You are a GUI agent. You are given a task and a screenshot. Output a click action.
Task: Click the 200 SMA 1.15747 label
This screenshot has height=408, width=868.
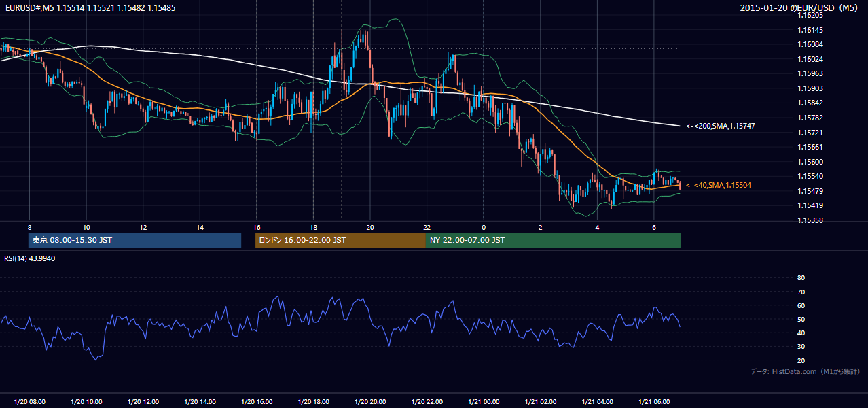[720, 126]
